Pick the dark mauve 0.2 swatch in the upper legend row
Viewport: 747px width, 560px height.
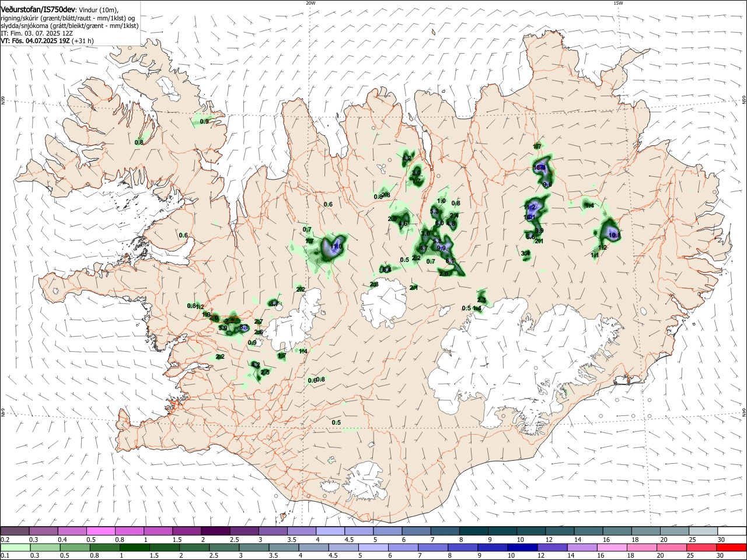(x=15, y=531)
